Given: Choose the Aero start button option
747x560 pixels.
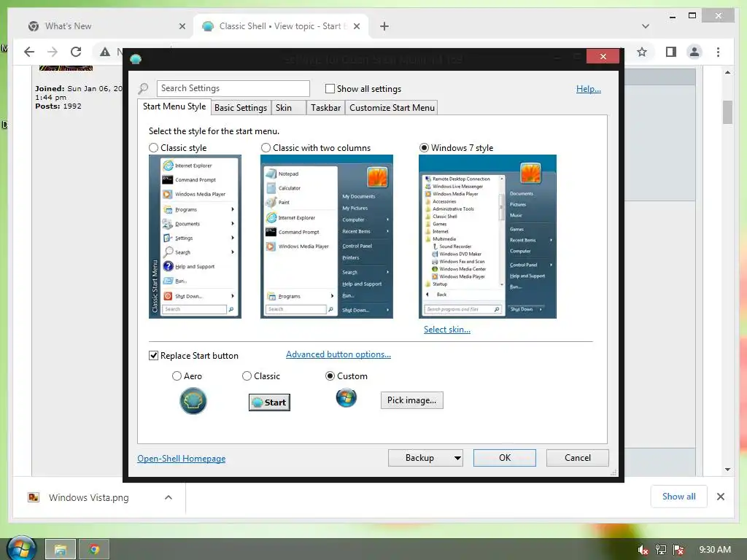Looking at the screenshot, I should [177, 376].
